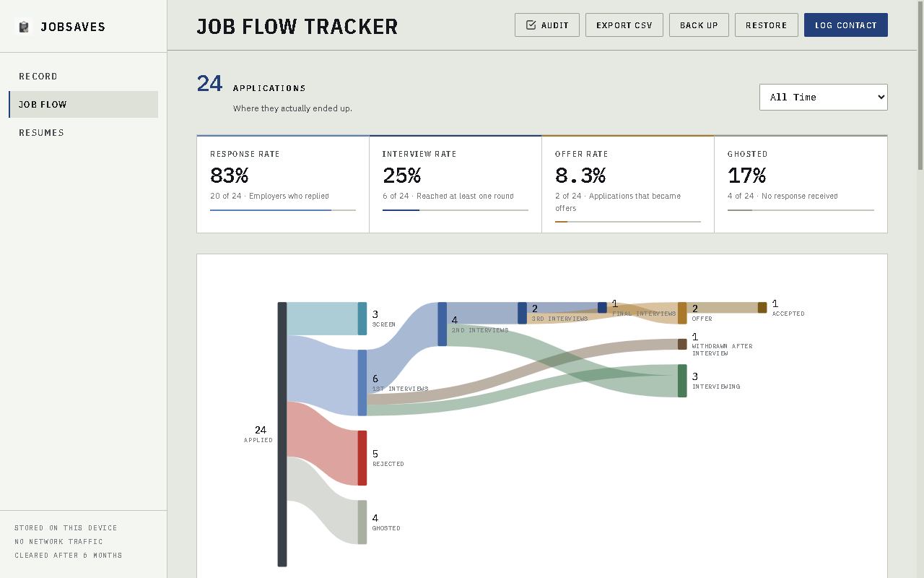The width and height of the screenshot is (924, 578).
Task: Click the Audit button
Action: pyautogui.click(x=547, y=25)
